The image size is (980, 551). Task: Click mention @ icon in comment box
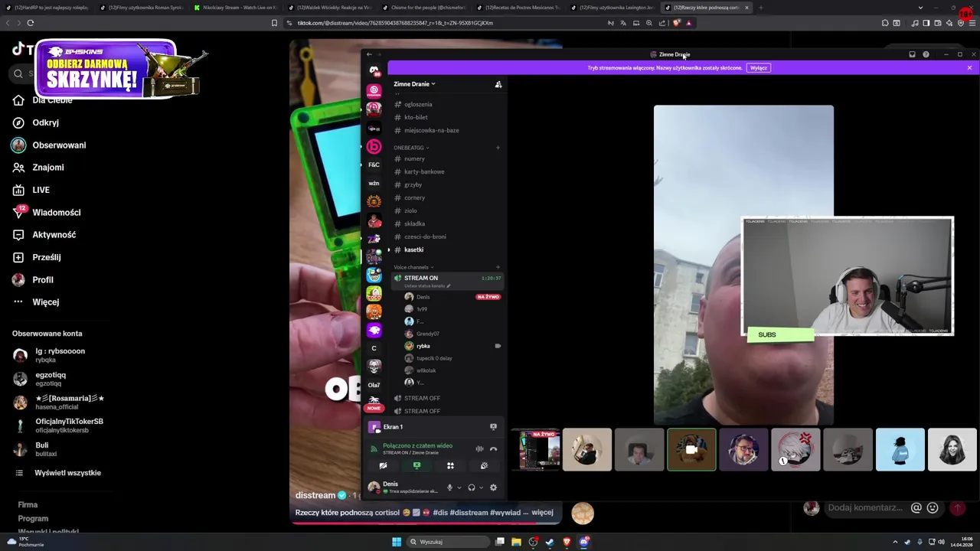coord(916,507)
